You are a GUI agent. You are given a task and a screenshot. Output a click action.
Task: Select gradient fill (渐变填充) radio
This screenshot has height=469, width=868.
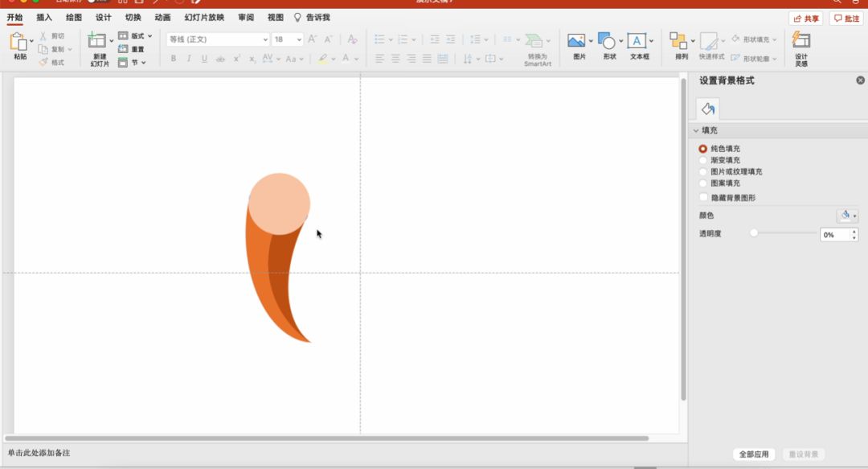(703, 160)
